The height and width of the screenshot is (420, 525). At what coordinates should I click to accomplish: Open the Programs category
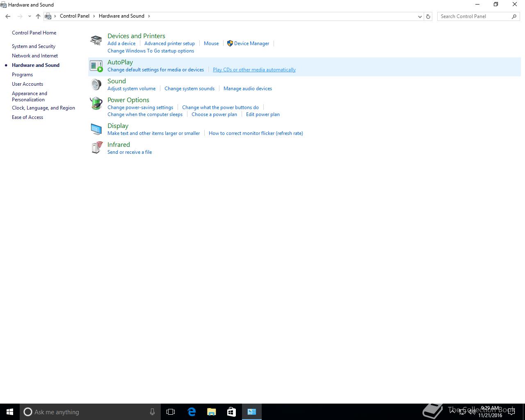(x=22, y=75)
